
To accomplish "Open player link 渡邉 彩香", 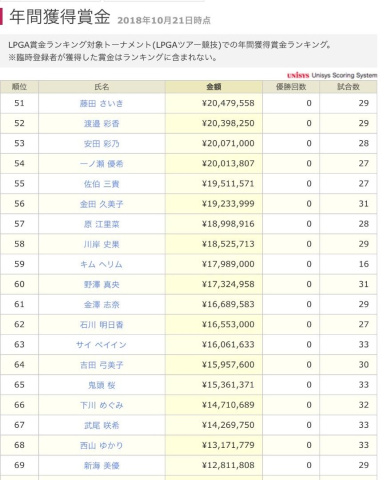I will (101, 124).
